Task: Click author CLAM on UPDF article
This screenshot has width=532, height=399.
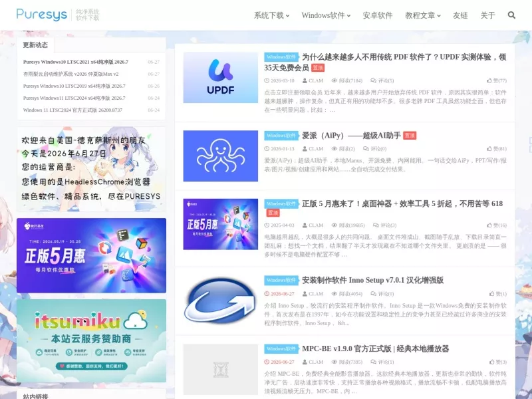Action: coord(313,80)
